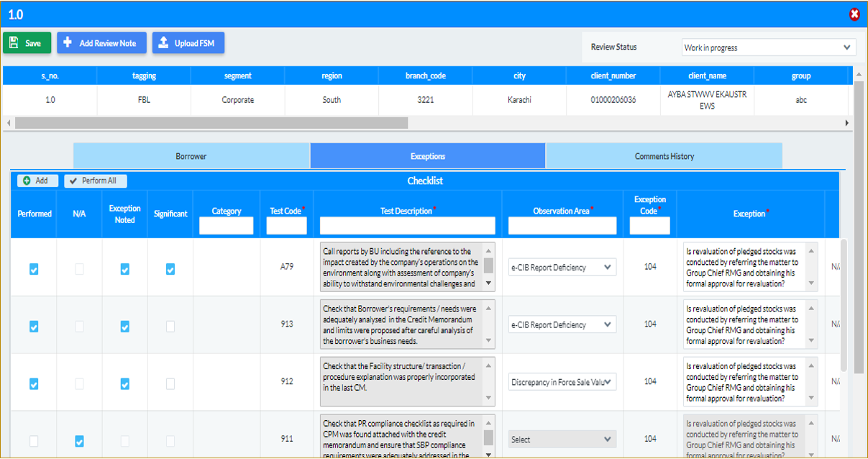Viewport: 868px width, 459px height.
Task: Open e-CIB Report Deficiency dropdown in row A79
Action: click(x=562, y=266)
